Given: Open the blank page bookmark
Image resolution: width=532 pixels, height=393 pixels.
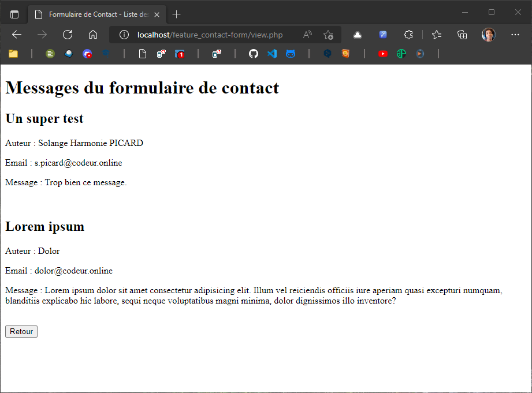Looking at the screenshot, I should tap(143, 54).
